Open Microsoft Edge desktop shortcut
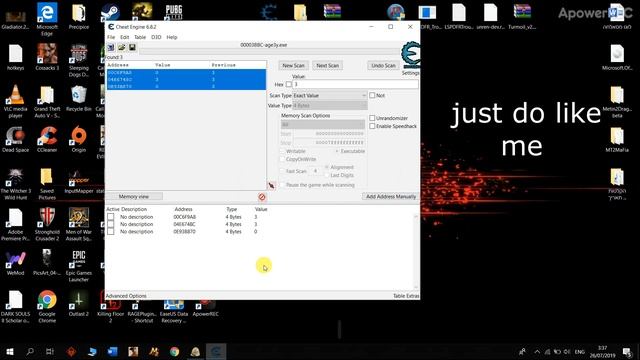The image size is (640, 360). tap(47, 18)
